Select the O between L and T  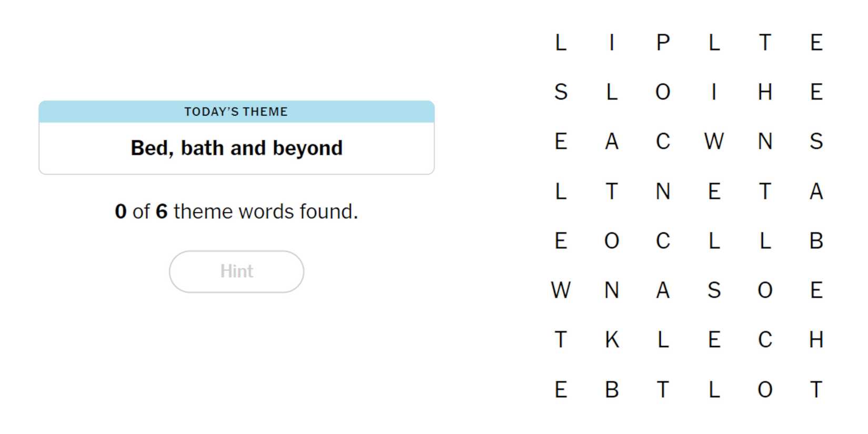[x=765, y=390]
